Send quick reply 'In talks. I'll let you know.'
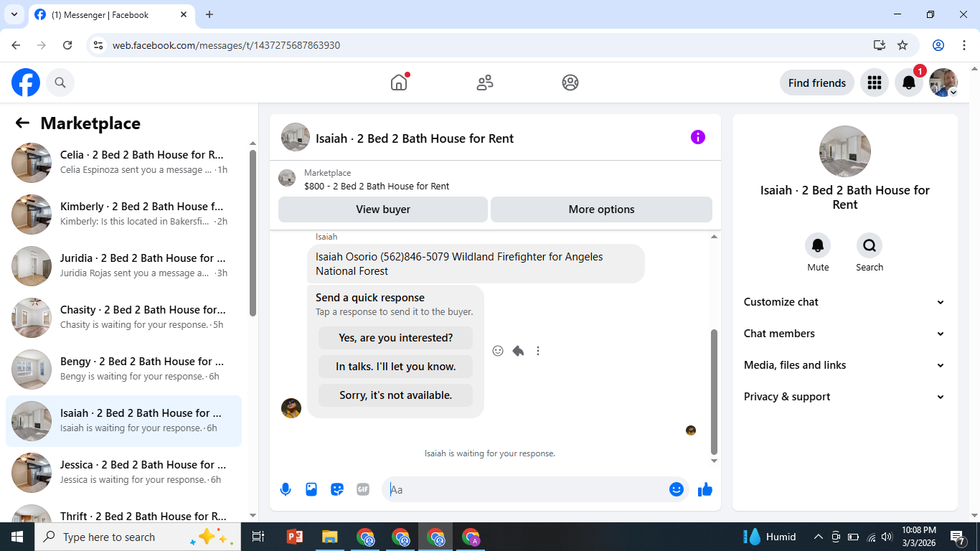The width and height of the screenshot is (980, 551). click(x=396, y=367)
